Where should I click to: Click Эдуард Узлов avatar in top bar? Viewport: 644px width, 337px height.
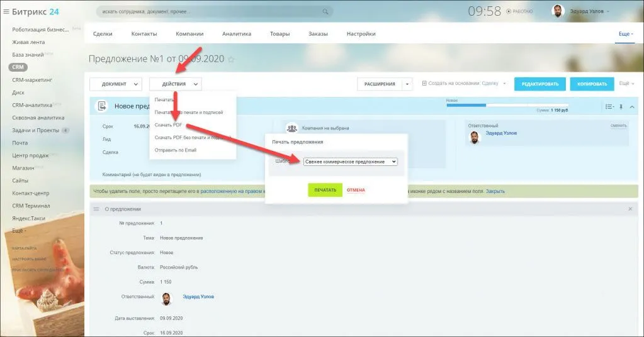click(x=558, y=11)
